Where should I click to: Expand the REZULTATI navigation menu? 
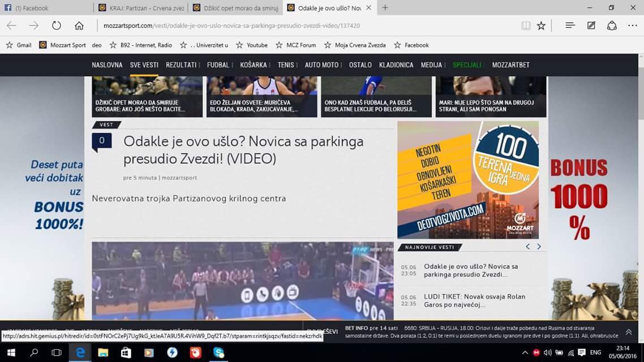[x=183, y=65]
